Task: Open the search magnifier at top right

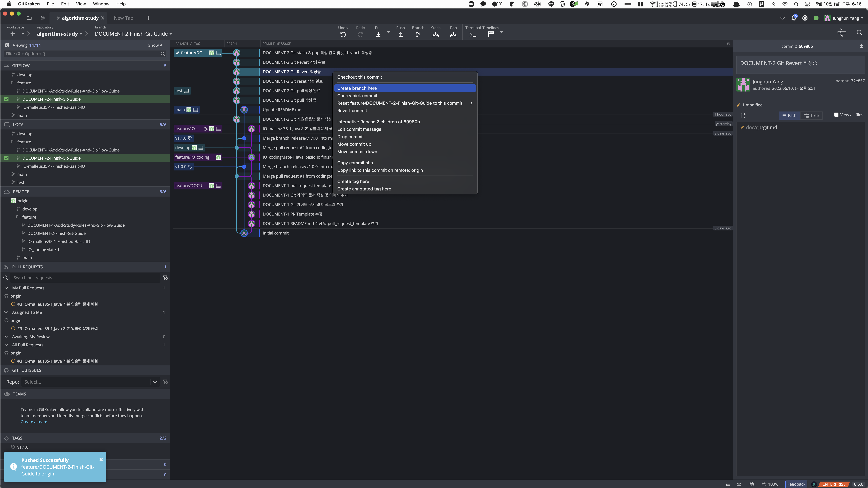Action: [859, 33]
